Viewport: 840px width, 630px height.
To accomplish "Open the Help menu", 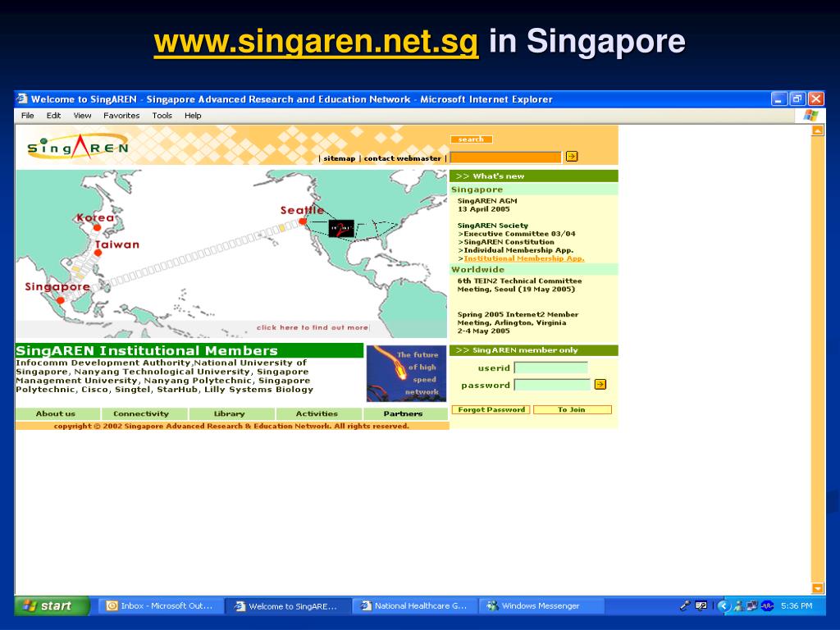I will coord(193,115).
